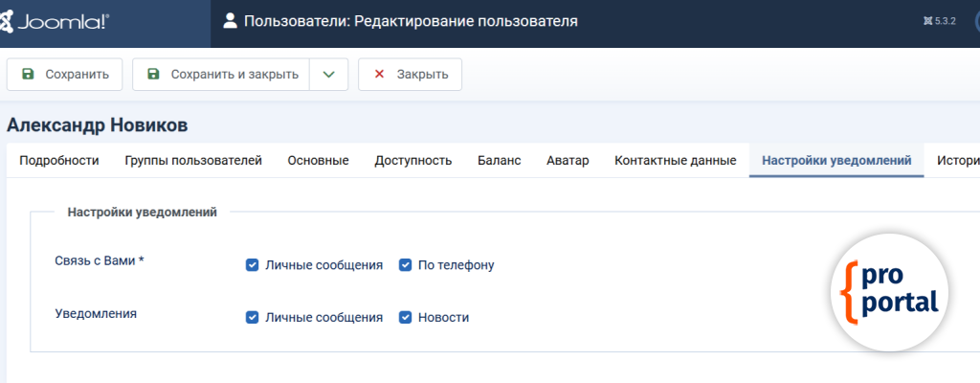The width and height of the screenshot is (980, 383).
Task: Open the Группы пользователей tab
Action: coord(193,161)
